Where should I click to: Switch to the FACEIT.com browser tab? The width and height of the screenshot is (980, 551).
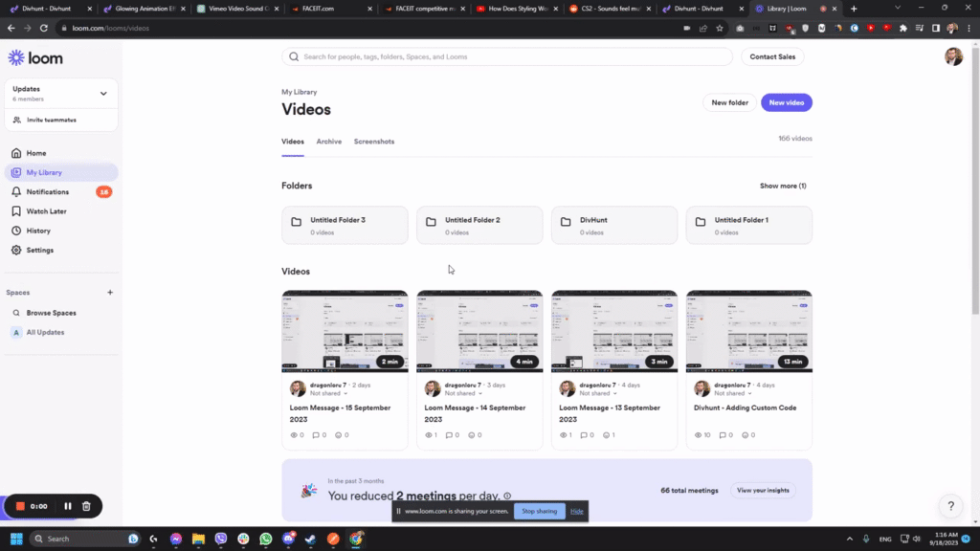331,9
